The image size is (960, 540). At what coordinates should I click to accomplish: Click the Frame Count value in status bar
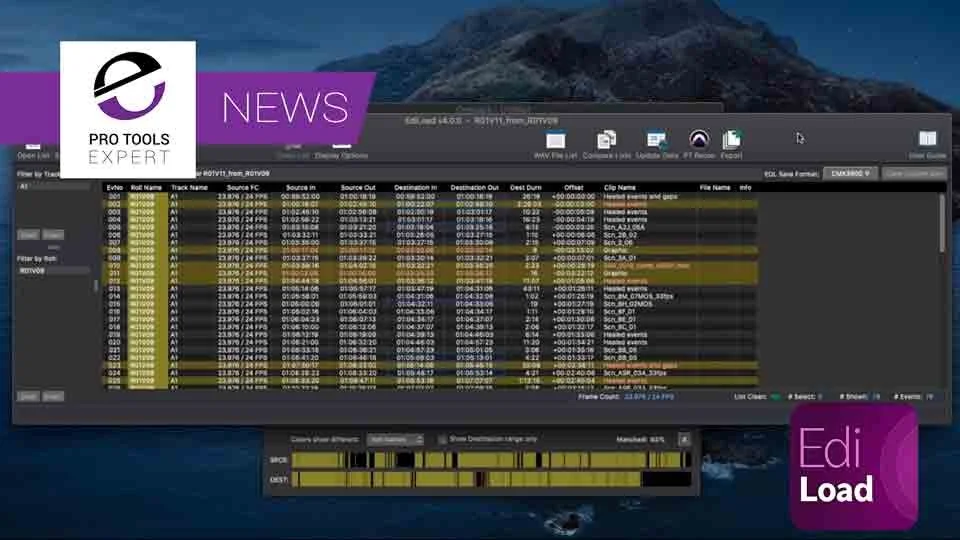pyautogui.click(x=649, y=397)
